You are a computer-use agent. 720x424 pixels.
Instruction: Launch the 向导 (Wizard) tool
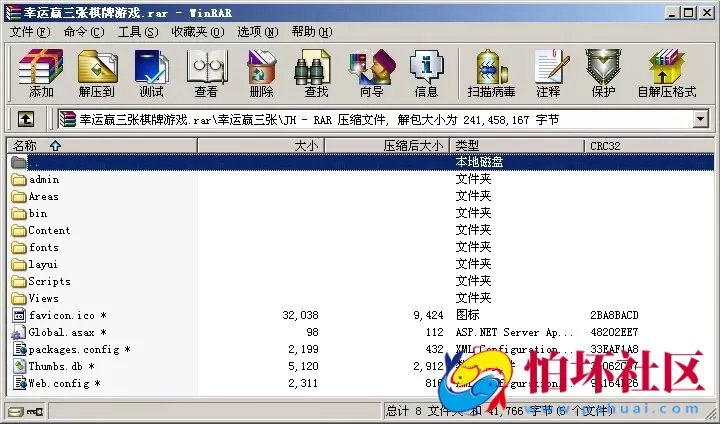coord(371,73)
